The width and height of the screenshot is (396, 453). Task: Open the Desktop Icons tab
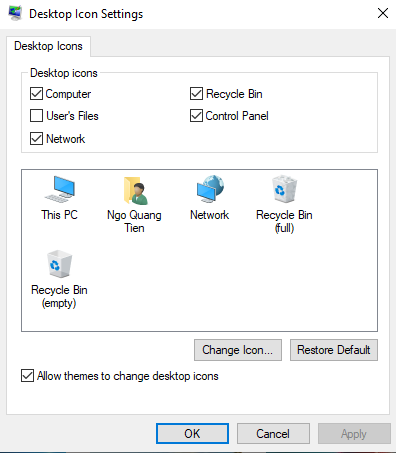48,46
